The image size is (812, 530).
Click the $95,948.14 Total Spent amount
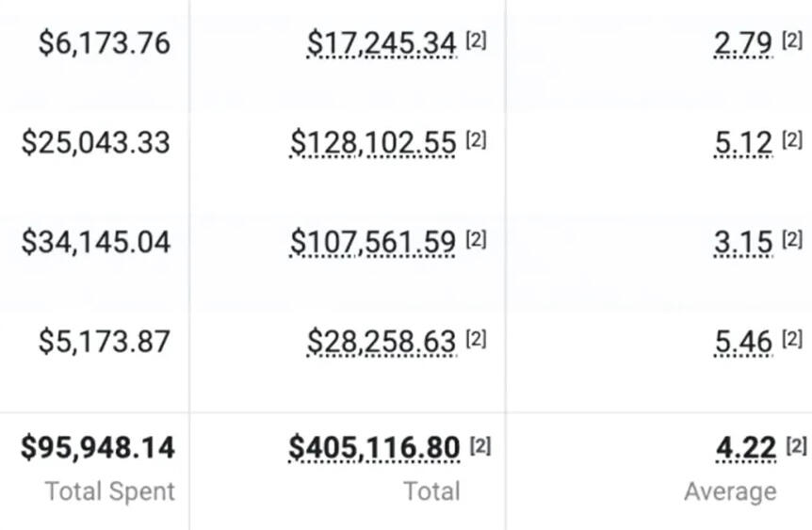tap(98, 448)
